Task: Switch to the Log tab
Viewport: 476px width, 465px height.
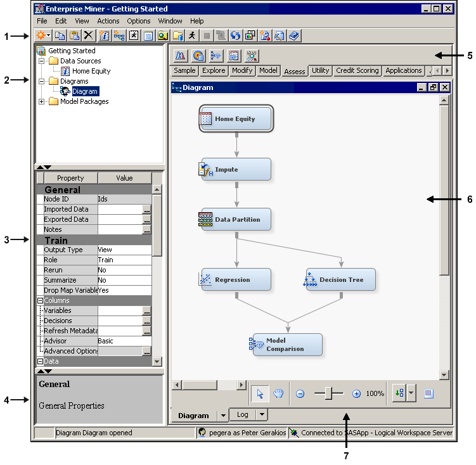Action: pyautogui.click(x=242, y=414)
